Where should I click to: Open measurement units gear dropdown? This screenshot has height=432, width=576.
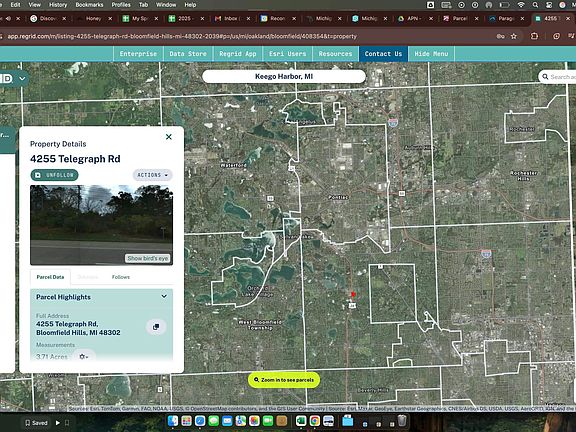tap(84, 356)
